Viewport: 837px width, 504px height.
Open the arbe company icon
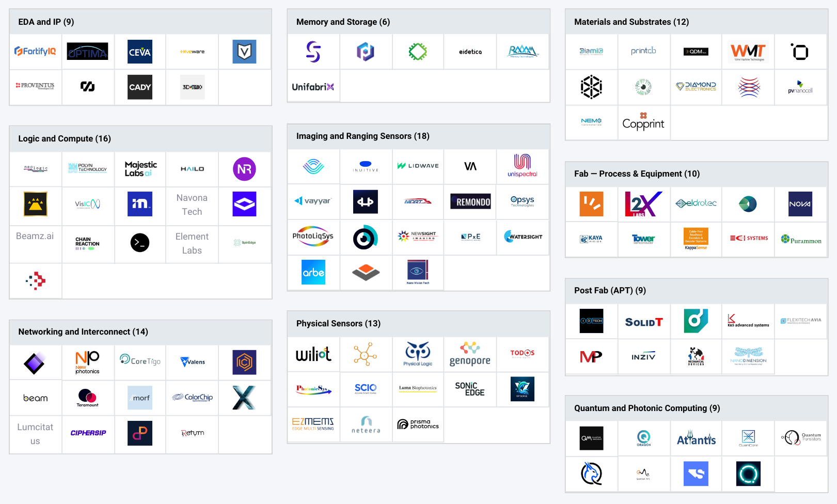pyautogui.click(x=313, y=272)
